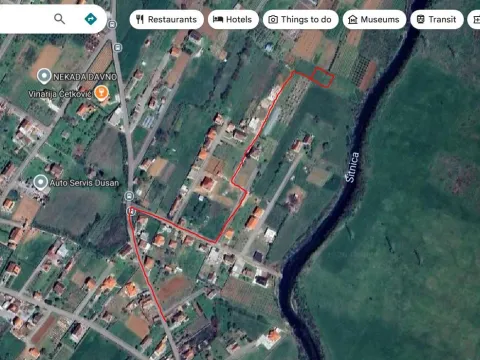Image resolution: width=480 pixels, height=360 pixels.
Task: Click the building icon in Museums chip
Action: 353,20
